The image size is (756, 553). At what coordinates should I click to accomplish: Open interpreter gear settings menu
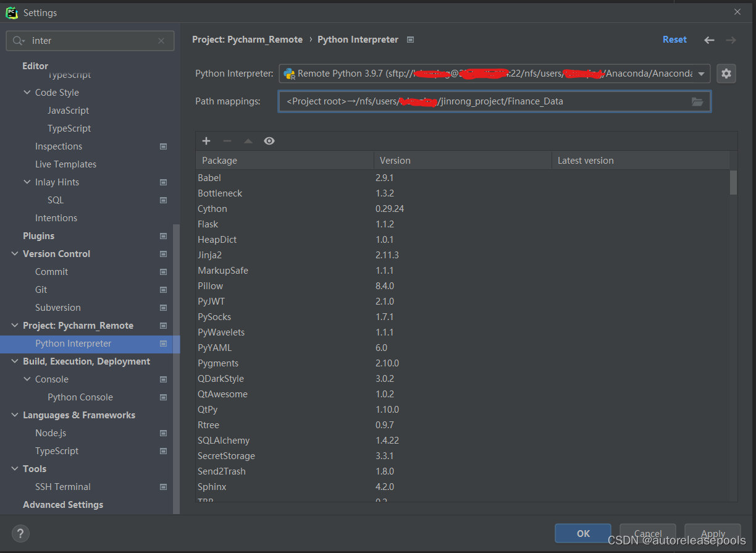[x=726, y=74]
